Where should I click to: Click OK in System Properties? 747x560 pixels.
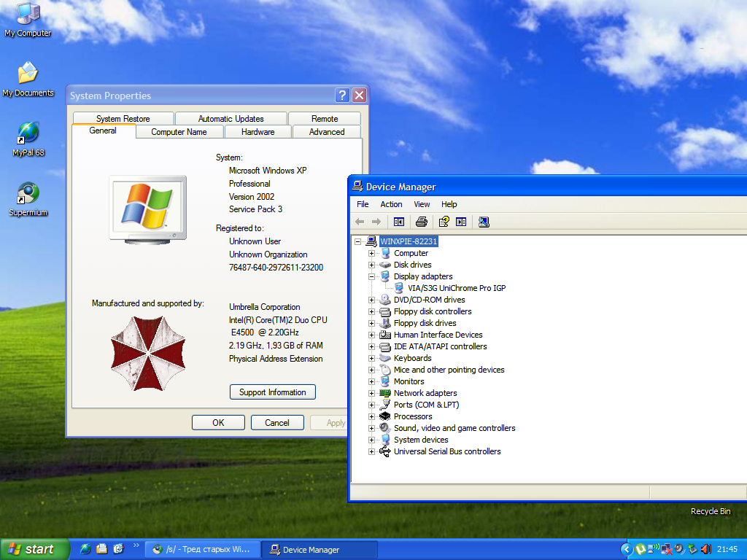pos(218,422)
